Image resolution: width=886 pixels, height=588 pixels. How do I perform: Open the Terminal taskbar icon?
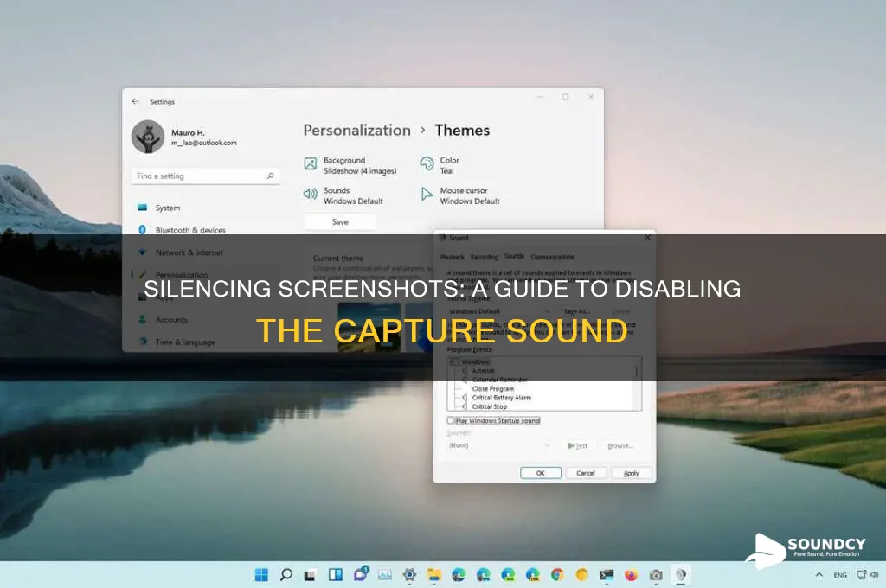607,575
